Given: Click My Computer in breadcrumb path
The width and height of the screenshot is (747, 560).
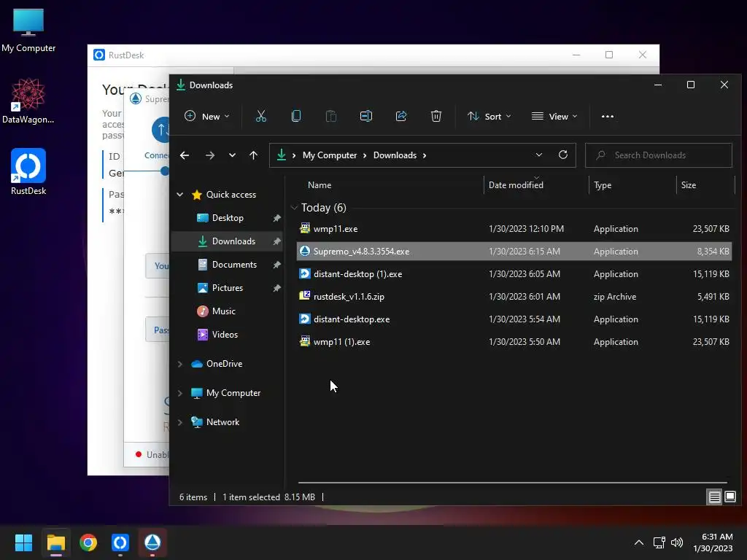Looking at the screenshot, I should (330, 155).
